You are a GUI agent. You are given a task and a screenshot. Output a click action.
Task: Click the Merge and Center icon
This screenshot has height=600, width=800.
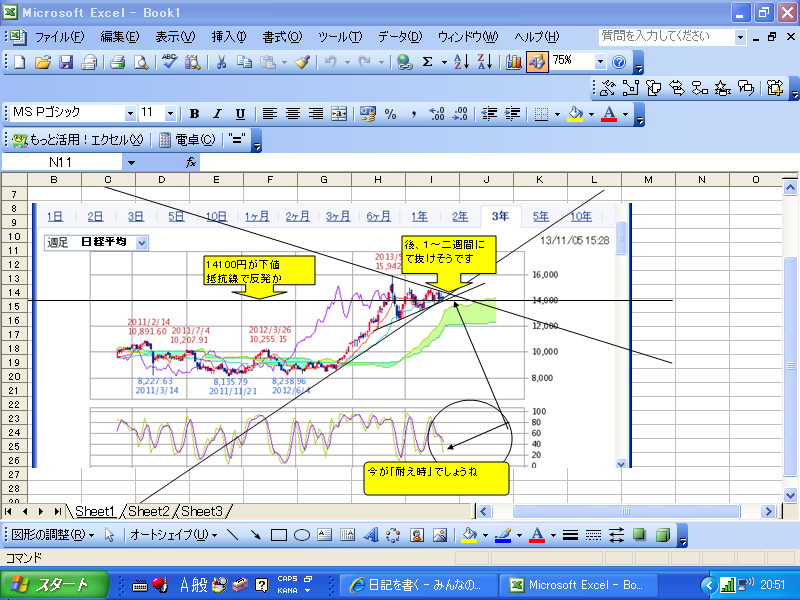click(x=338, y=113)
